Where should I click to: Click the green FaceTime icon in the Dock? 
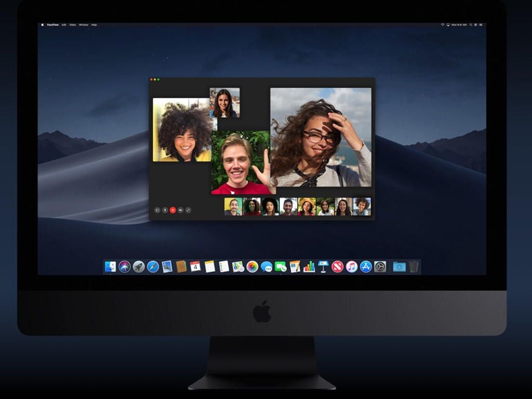(281, 267)
